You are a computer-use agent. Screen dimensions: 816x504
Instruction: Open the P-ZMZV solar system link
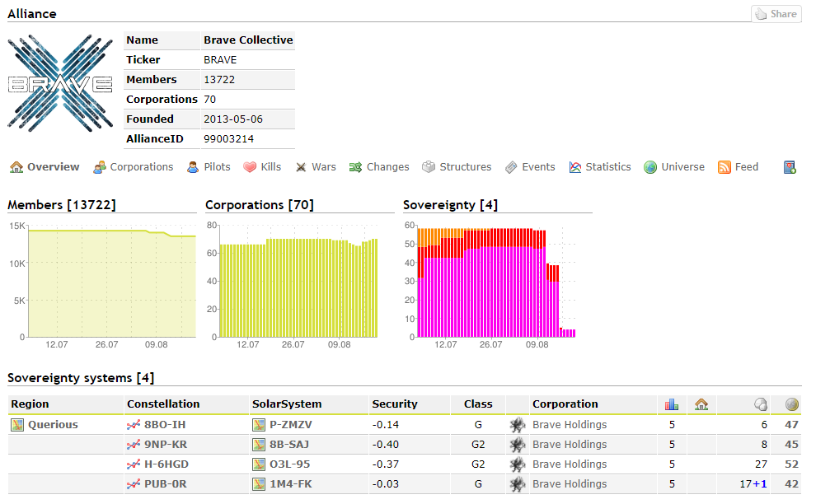pos(291,425)
